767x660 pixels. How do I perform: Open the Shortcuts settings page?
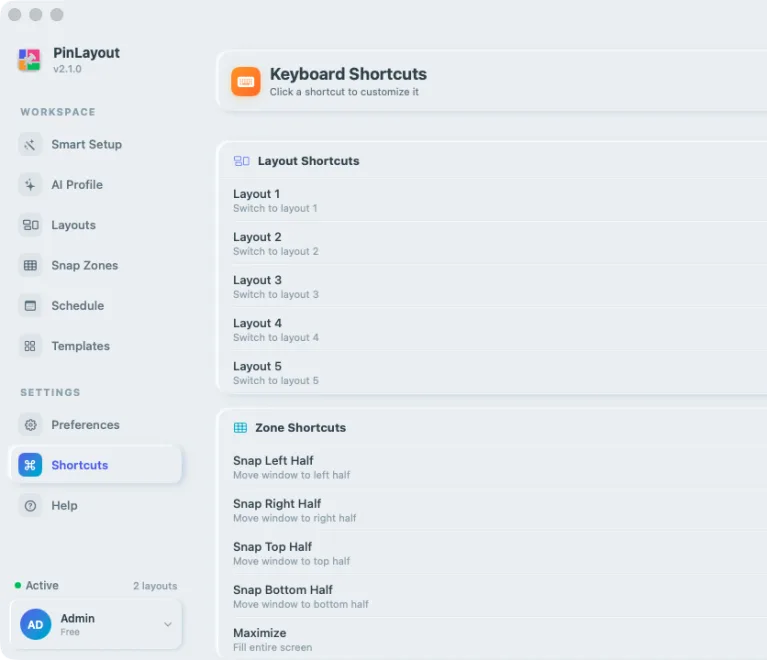point(96,465)
